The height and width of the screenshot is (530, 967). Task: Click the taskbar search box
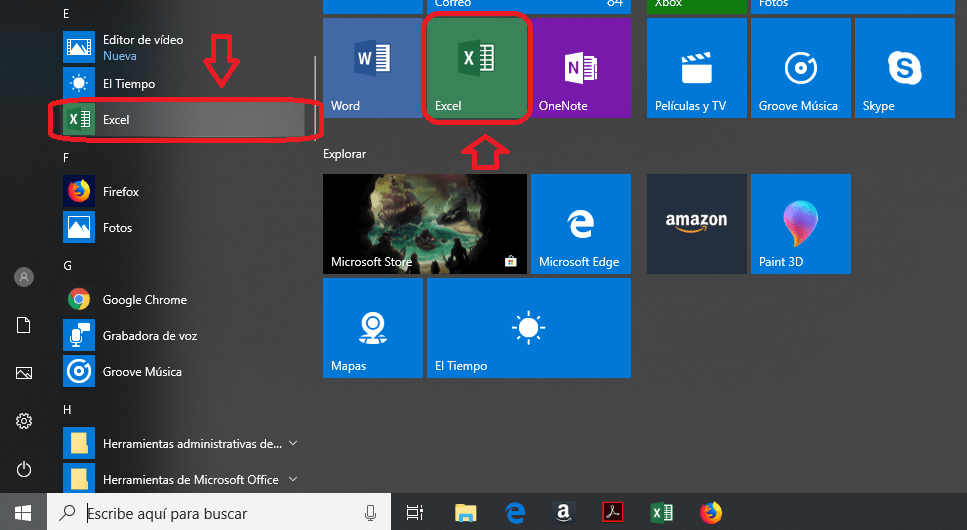(x=219, y=512)
